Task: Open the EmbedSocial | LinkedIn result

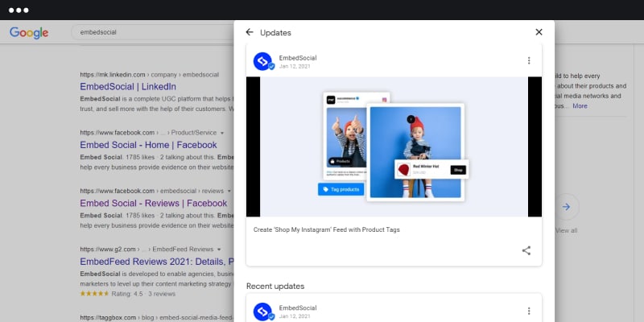Action: click(x=128, y=87)
